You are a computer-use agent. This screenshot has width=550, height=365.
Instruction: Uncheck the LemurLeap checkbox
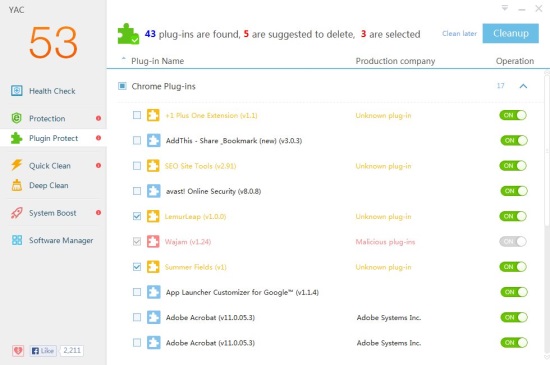click(x=137, y=216)
